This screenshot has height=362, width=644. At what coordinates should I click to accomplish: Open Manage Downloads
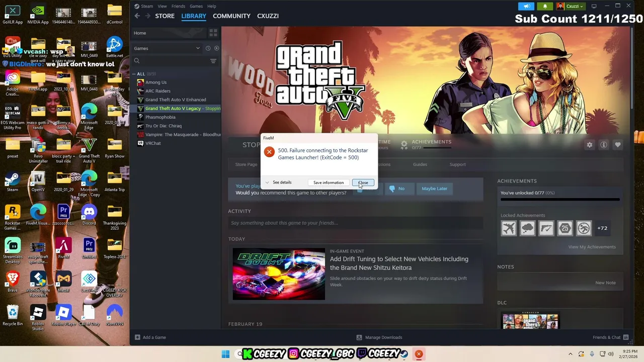(379, 337)
